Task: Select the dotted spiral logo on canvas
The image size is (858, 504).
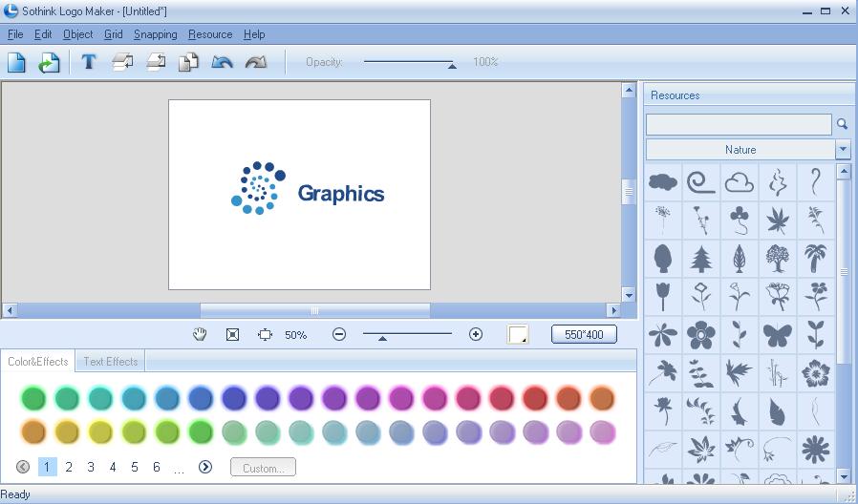Action: pyautogui.click(x=258, y=187)
